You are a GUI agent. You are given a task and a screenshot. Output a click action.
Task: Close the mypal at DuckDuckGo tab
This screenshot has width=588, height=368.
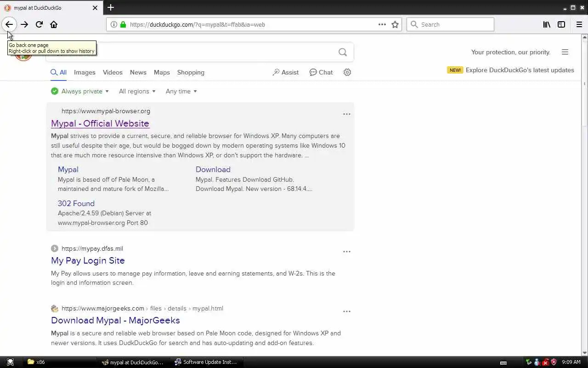click(95, 8)
